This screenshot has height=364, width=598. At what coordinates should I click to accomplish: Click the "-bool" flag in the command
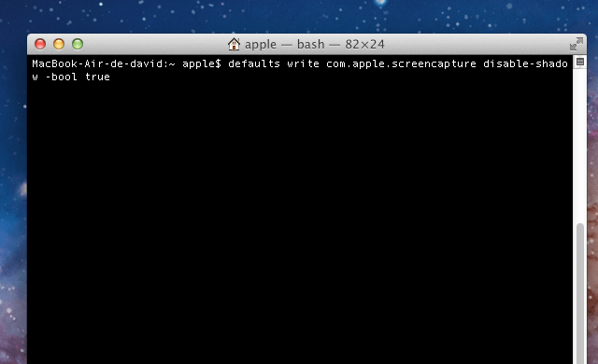coord(62,77)
